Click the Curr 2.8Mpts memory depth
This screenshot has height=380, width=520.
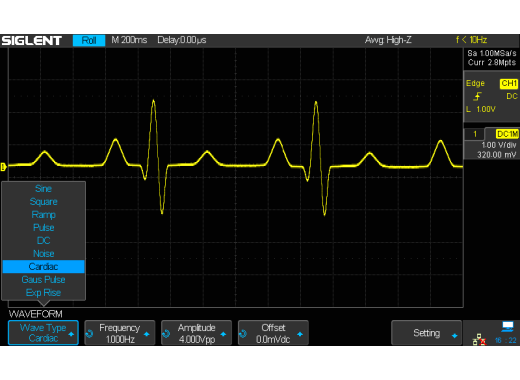(x=492, y=62)
